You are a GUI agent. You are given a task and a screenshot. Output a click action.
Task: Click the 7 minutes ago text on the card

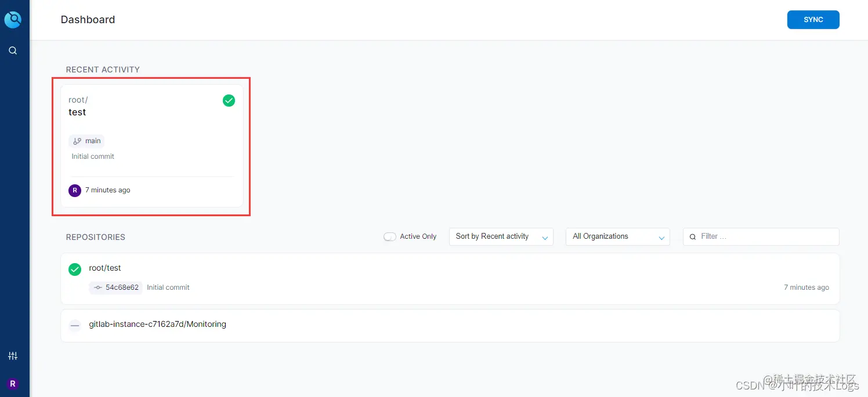[x=108, y=190]
